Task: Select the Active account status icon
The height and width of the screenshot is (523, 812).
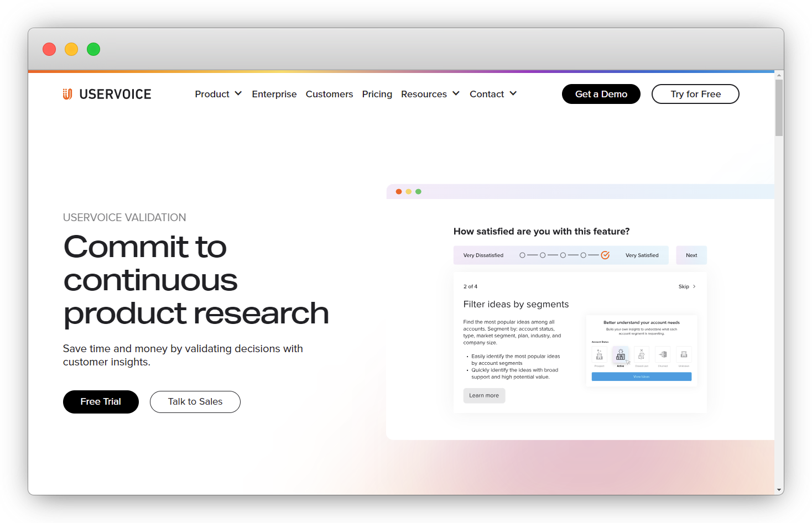Action: 621,355
